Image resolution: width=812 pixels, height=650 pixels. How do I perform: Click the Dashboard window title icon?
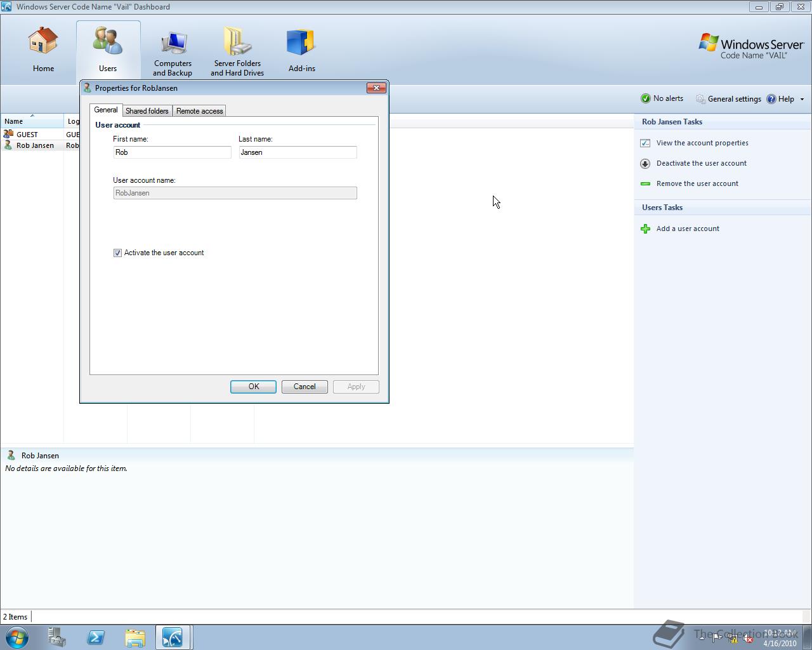click(6, 6)
